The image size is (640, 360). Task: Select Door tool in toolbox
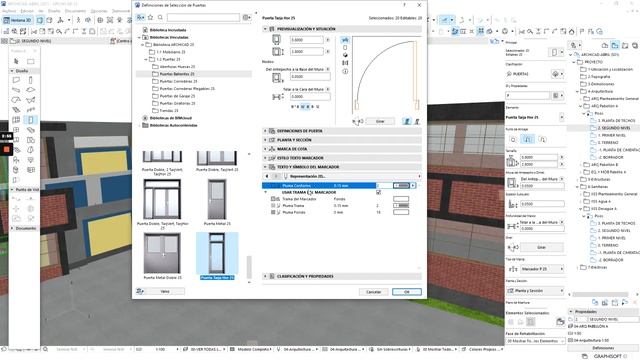tap(31, 120)
